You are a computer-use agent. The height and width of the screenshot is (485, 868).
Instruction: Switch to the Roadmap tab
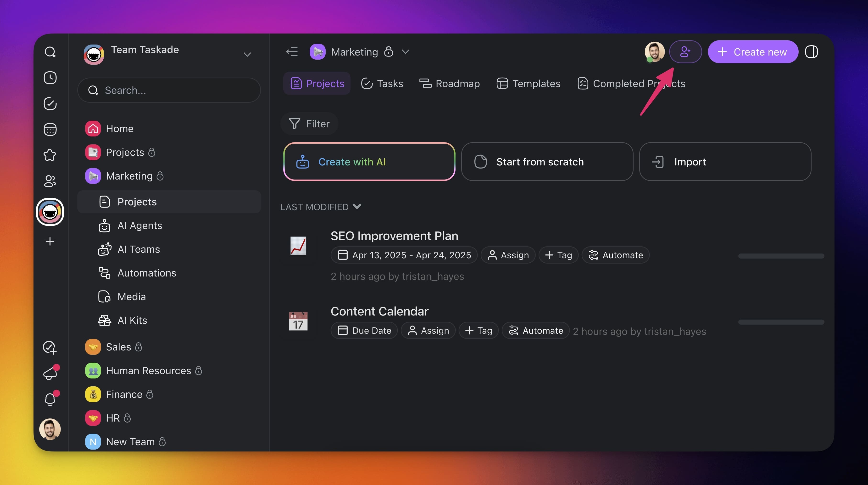[450, 84]
